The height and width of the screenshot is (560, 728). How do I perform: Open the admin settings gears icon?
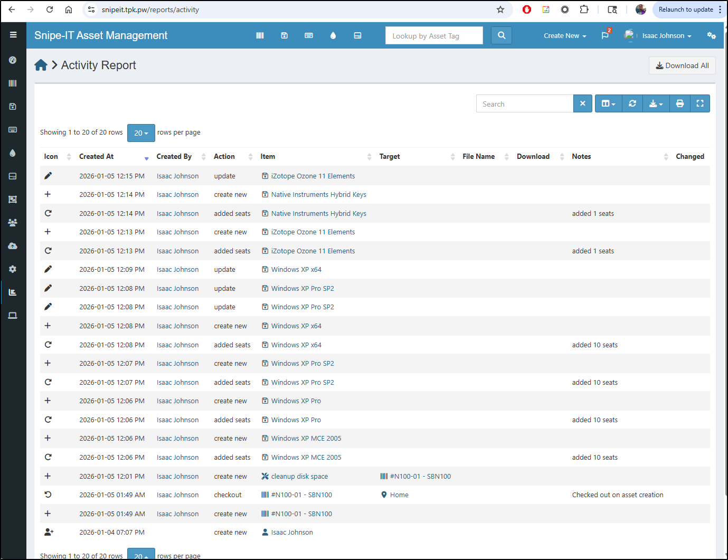[x=711, y=35]
